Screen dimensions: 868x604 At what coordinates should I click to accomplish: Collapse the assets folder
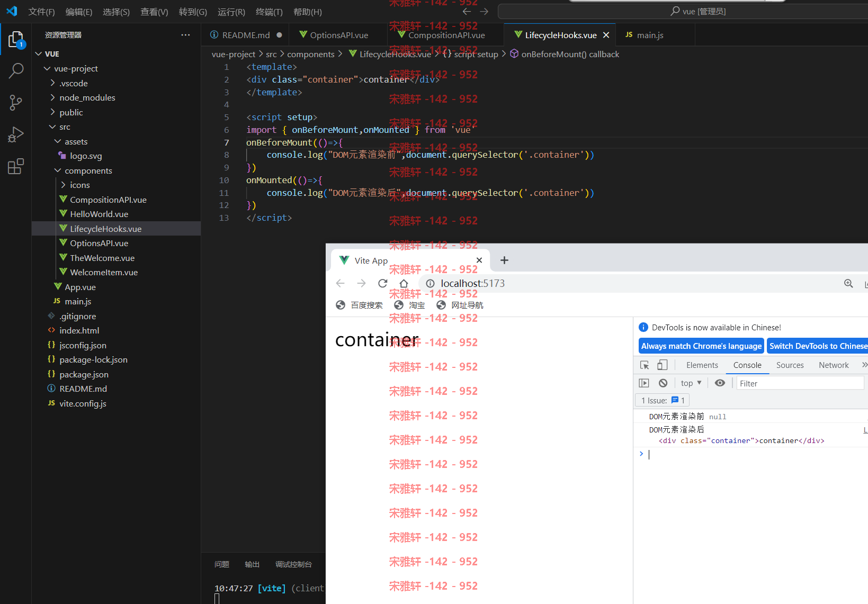coord(58,141)
